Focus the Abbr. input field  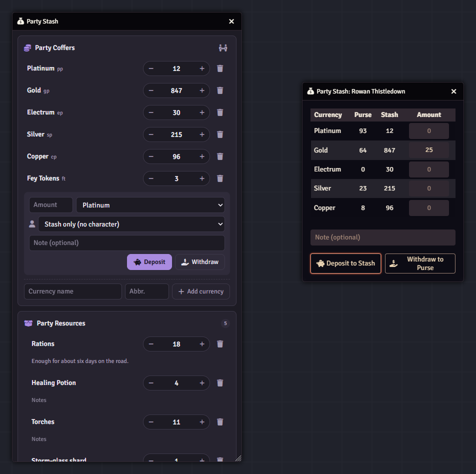click(147, 291)
